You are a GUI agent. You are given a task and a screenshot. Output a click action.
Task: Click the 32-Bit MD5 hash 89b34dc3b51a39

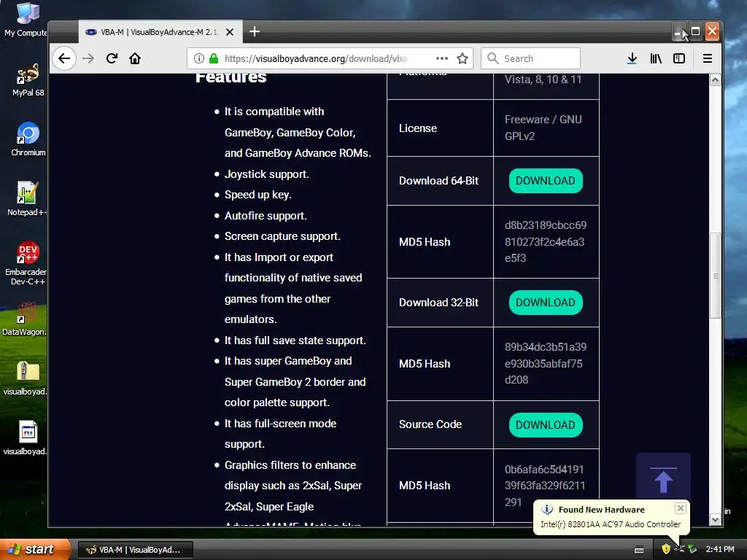click(x=546, y=363)
